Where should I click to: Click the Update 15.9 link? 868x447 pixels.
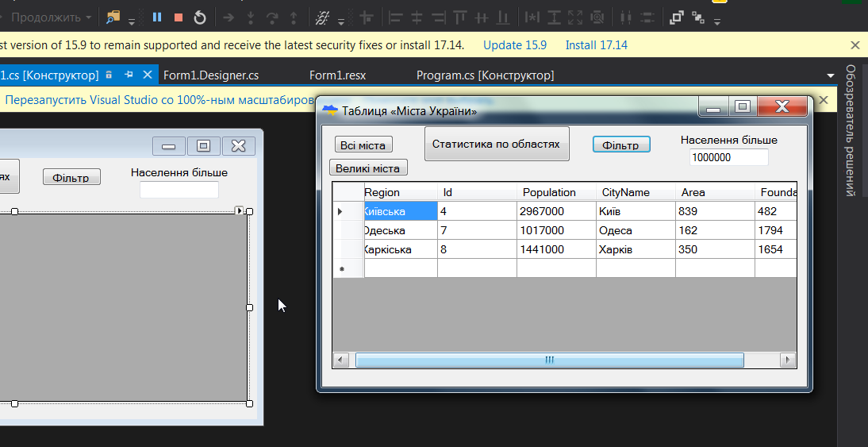(515, 45)
